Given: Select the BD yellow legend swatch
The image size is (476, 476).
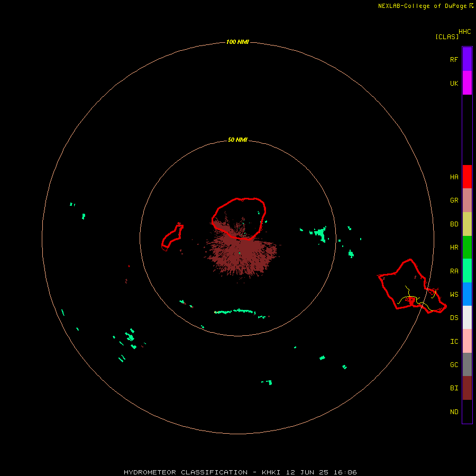Looking at the screenshot, I should click(467, 224).
